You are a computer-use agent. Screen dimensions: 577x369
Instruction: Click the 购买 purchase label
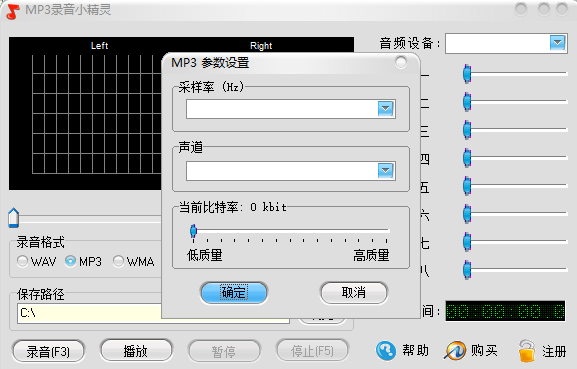point(484,350)
